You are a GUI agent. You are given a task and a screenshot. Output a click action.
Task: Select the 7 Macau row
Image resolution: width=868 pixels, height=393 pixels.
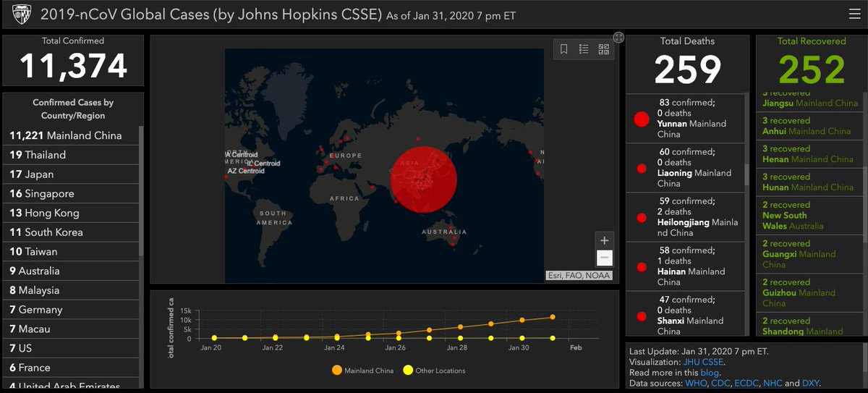pyautogui.click(x=71, y=329)
